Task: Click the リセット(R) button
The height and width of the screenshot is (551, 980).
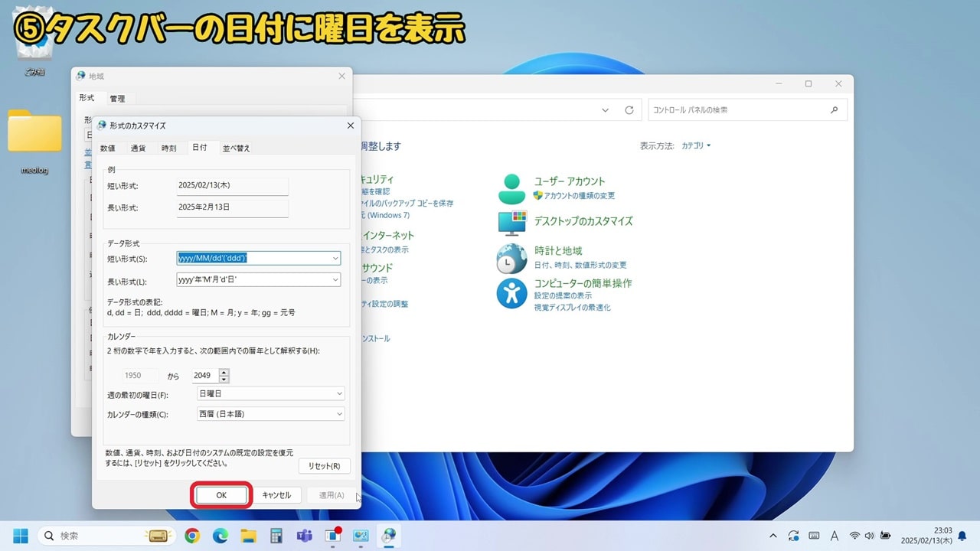Action: tap(325, 466)
